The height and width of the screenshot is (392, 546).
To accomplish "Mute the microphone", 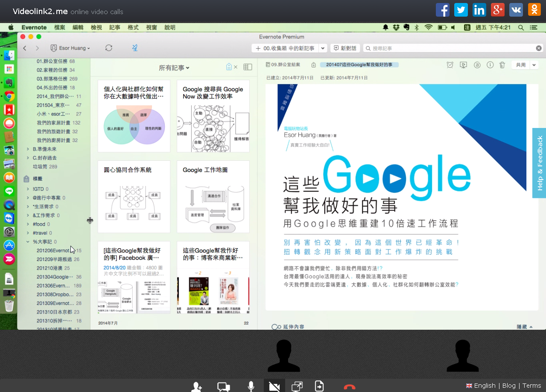I will (x=251, y=386).
